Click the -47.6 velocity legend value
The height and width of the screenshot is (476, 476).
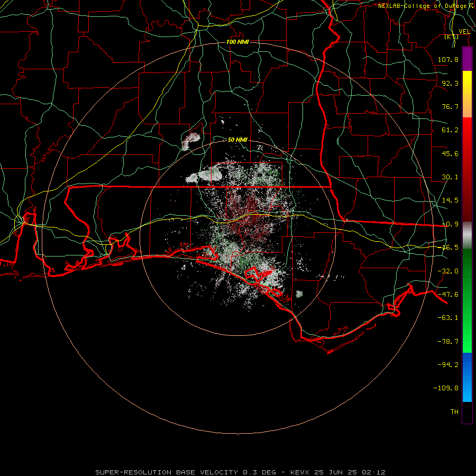(x=448, y=295)
